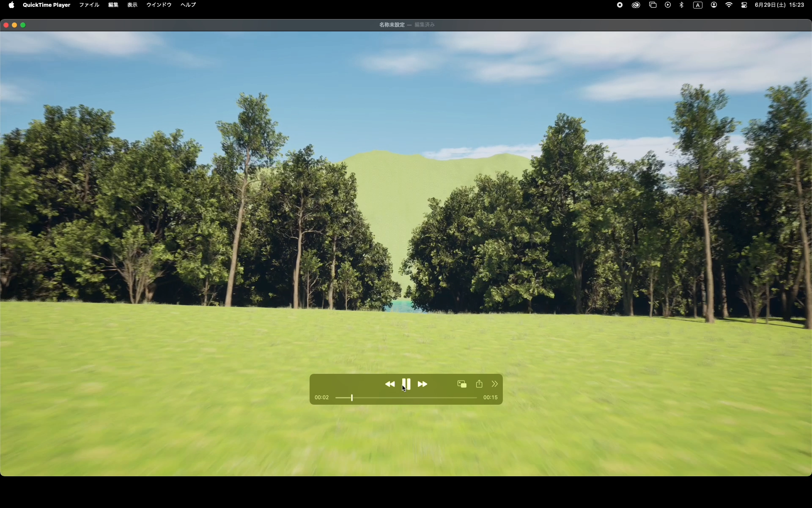This screenshot has width=812, height=508.
Task: Switch input source via the A icon
Action: pos(698,5)
